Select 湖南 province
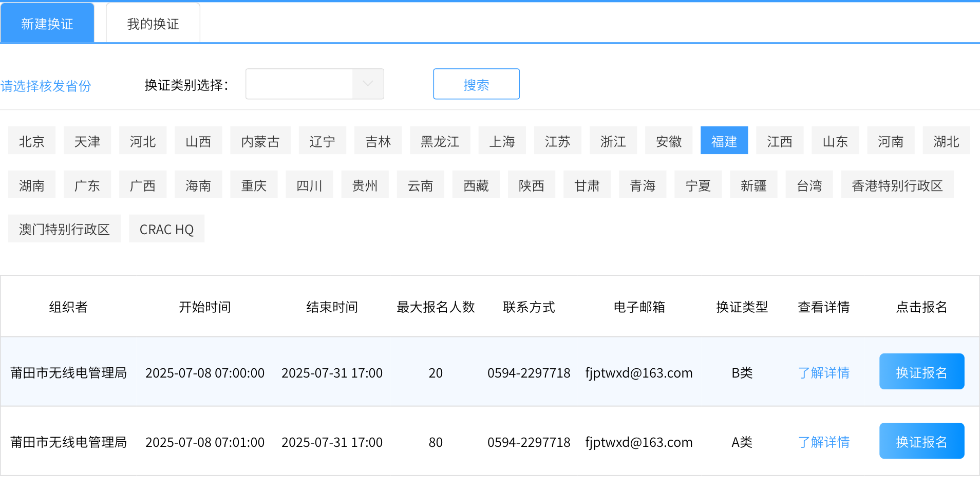Image resolution: width=980 pixels, height=489 pixels. 32,184
